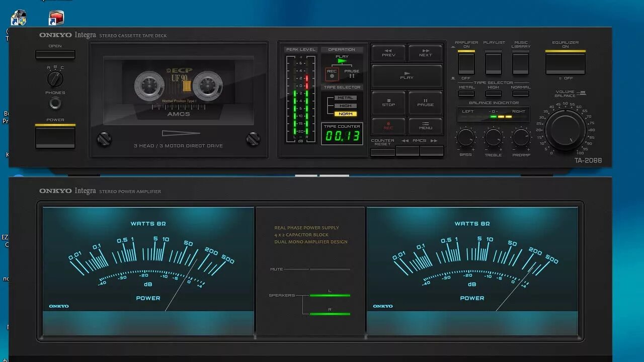This screenshot has height=362, width=644.
Task: Click the VOLUME BALANCE mode icon
Action: tap(583, 93)
